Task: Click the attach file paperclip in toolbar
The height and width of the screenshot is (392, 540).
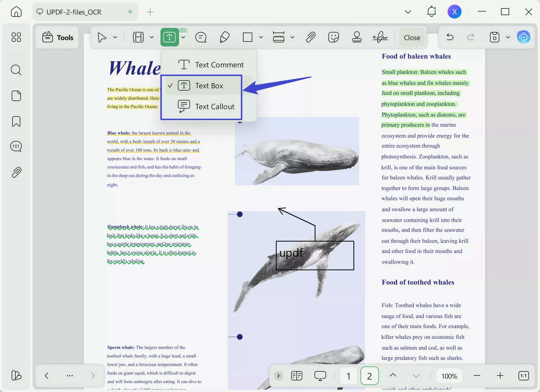Action: [x=311, y=37]
